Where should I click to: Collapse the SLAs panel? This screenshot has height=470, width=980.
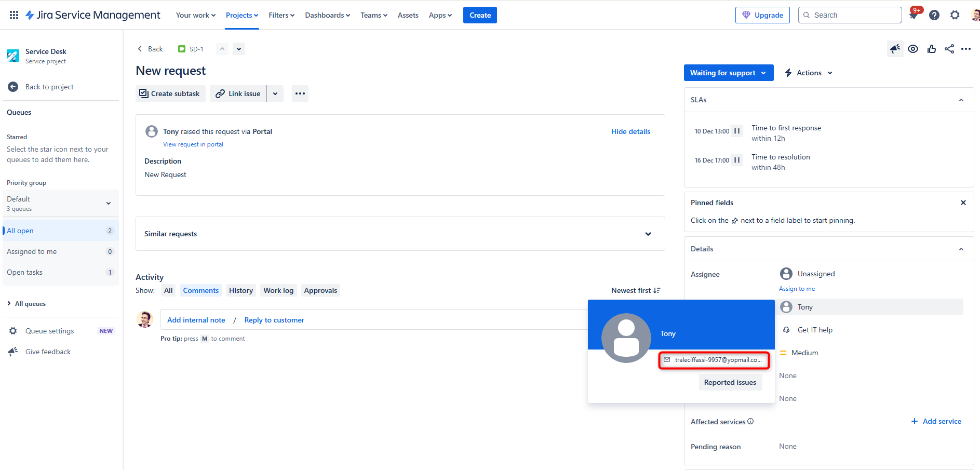pyautogui.click(x=961, y=100)
